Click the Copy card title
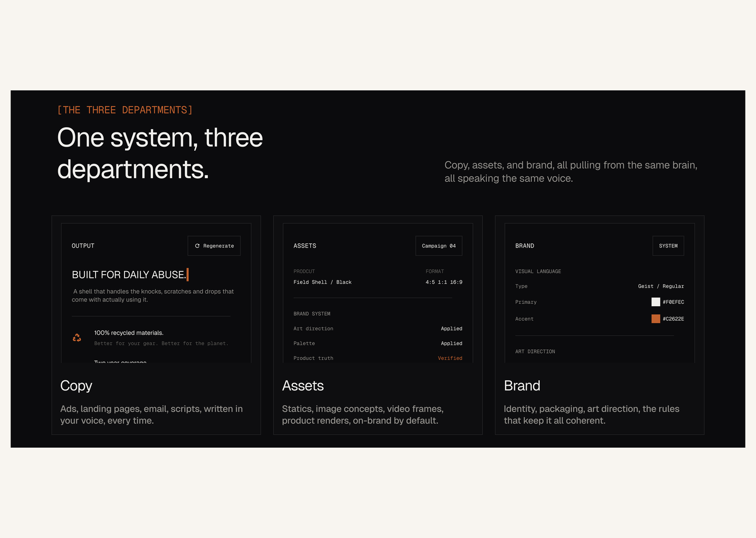This screenshot has height=538, width=756. tap(76, 386)
